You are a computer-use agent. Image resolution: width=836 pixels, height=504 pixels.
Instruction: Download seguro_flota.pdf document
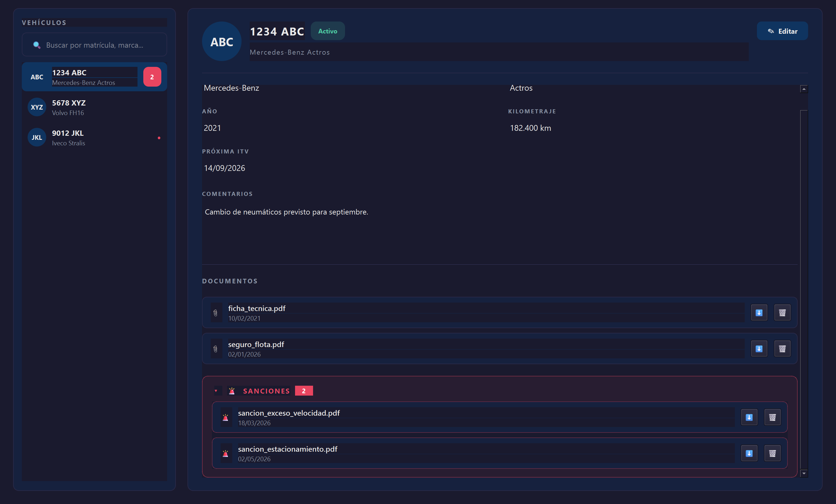coord(759,348)
